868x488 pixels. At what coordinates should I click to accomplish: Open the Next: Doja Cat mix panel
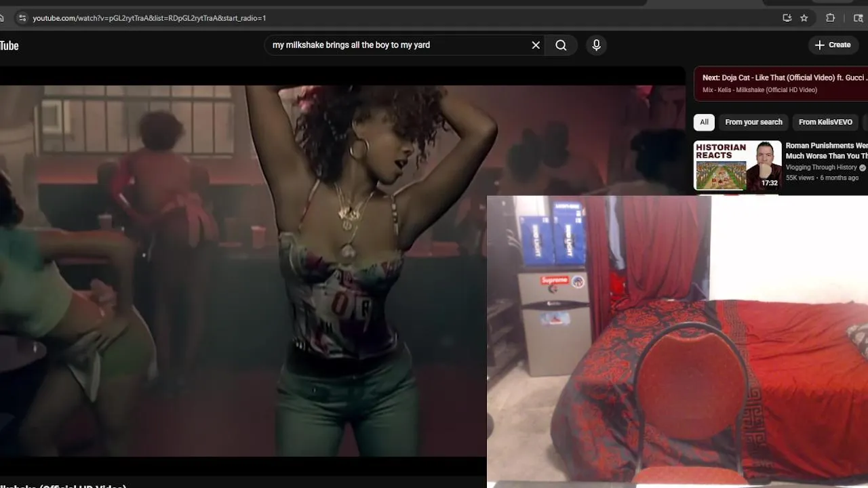pyautogui.click(x=781, y=83)
